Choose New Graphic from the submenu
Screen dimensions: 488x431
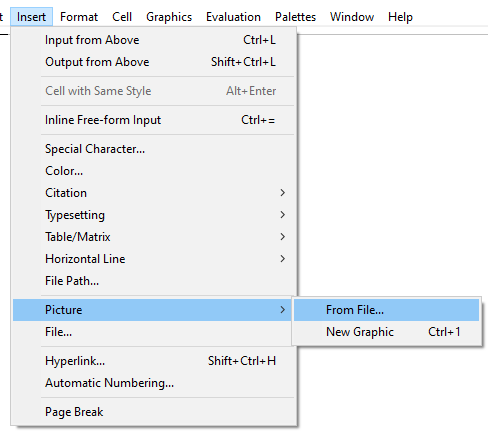click(x=386, y=332)
